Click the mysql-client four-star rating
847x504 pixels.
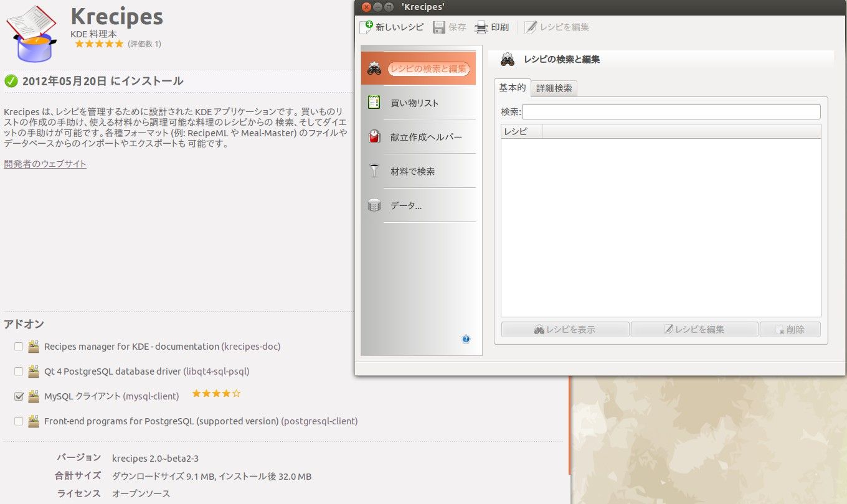tap(216, 394)
